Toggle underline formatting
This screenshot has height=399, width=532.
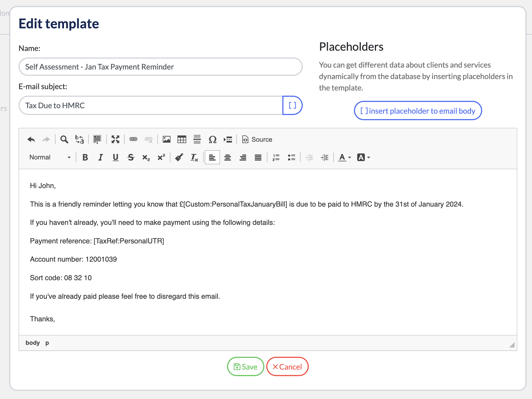[116, 157]
